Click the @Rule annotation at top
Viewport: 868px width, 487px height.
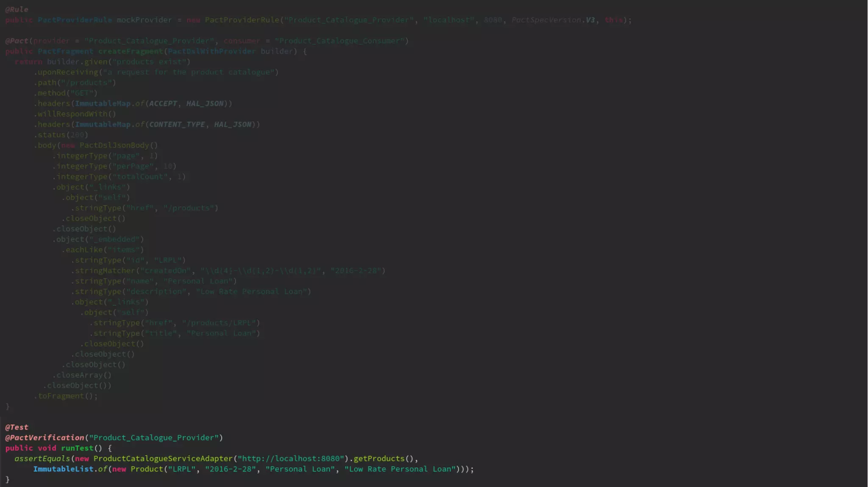17,9
